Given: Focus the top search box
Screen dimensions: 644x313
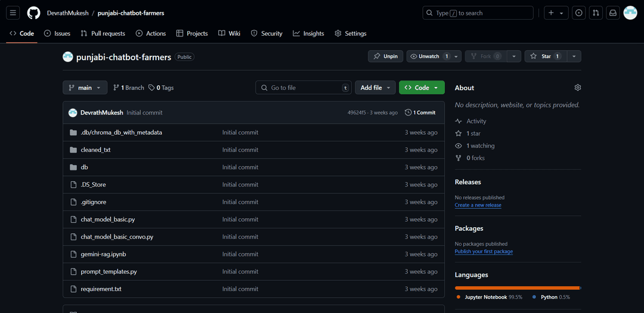Looking at the screenshot, I should (478, 13).
